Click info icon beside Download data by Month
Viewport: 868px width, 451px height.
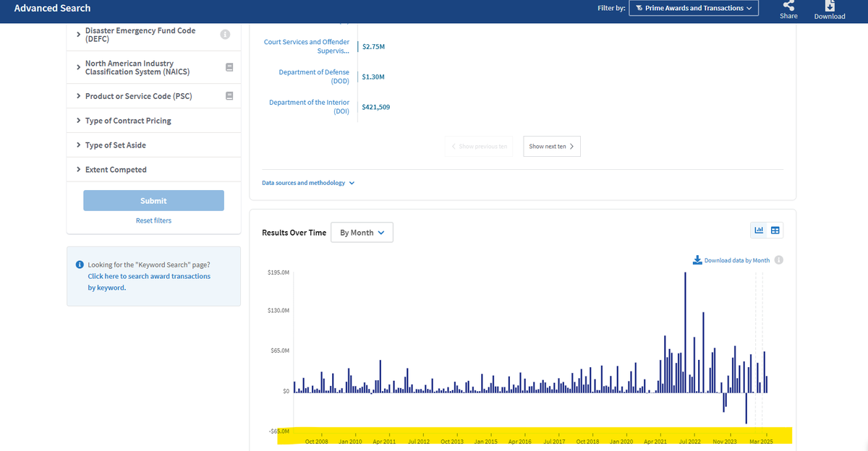779,260
